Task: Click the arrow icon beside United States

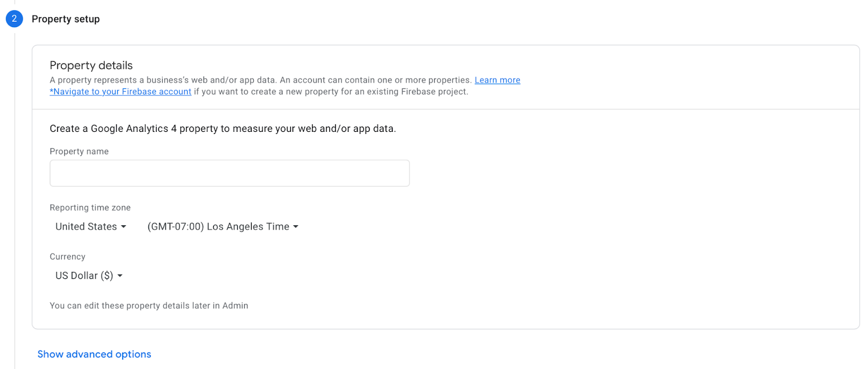Action: [124, 227]
